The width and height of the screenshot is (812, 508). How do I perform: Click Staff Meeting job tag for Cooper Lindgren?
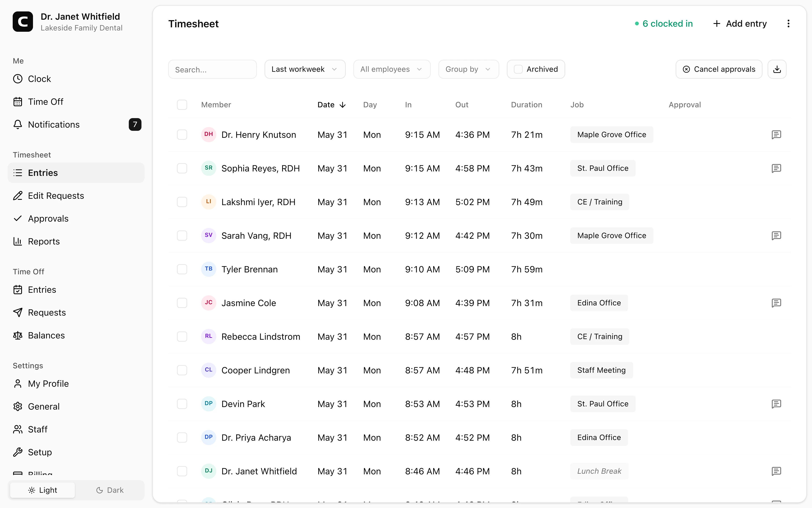tap(601, 370)
